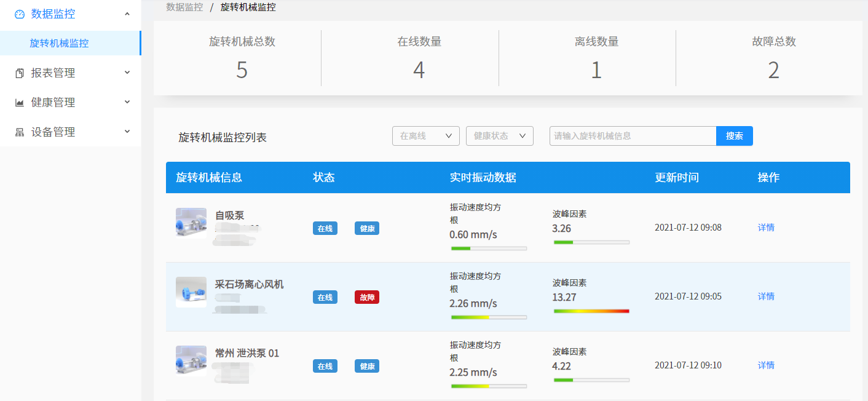868x401 pixels.
Task: Click the red 故障 status badge
Action: point(367,297)
